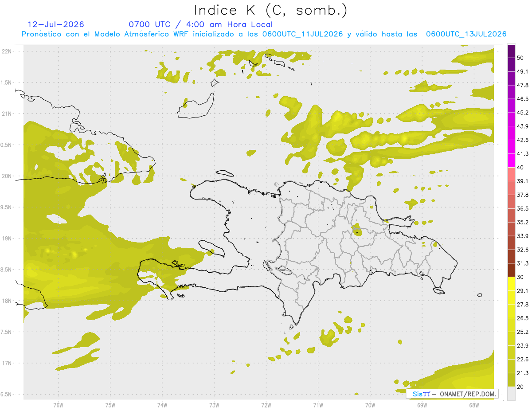The height and width of the screenshot is (411, 532).
Task: Click the "42.6" colorbar value
Action: pos(523,140)
